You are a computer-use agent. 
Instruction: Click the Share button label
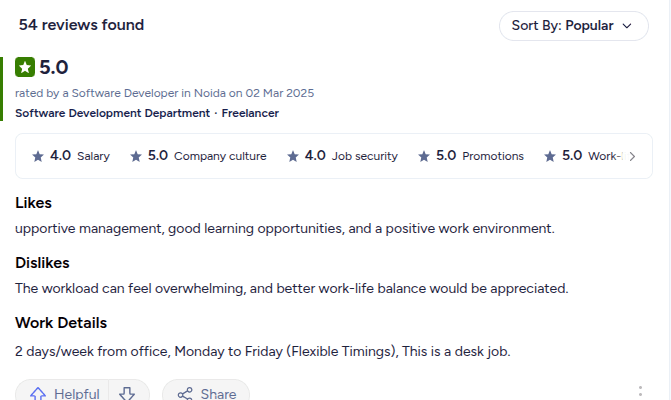tap(218, 394)
